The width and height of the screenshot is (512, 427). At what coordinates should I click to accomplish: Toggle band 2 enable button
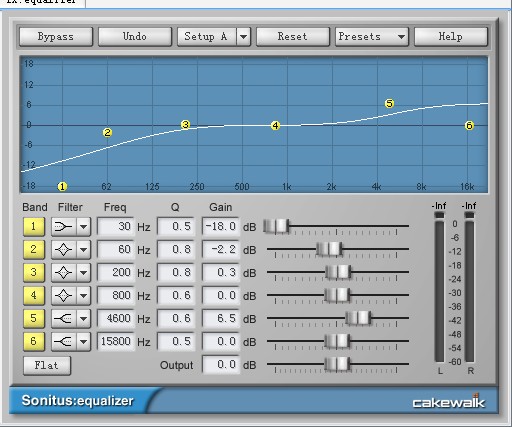[x=34, y=250]
